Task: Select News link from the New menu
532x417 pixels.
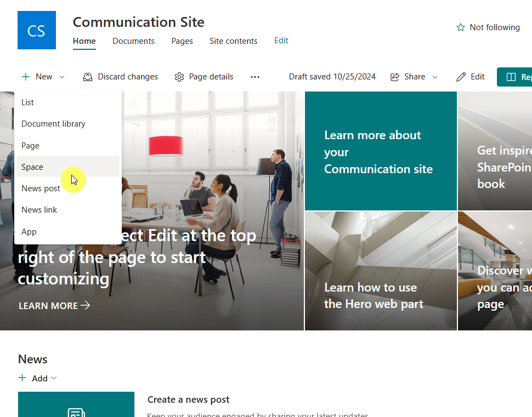Action: [x=68, y=210]
